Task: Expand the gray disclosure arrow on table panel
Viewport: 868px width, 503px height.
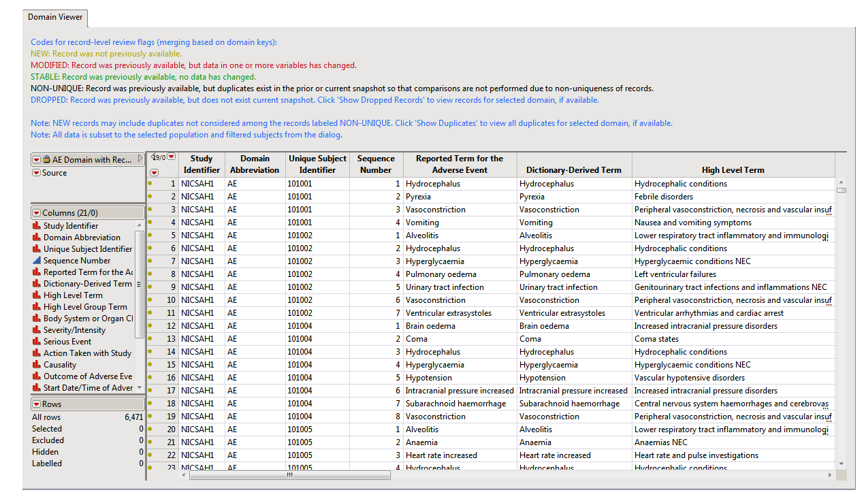Action: (140, 159)
